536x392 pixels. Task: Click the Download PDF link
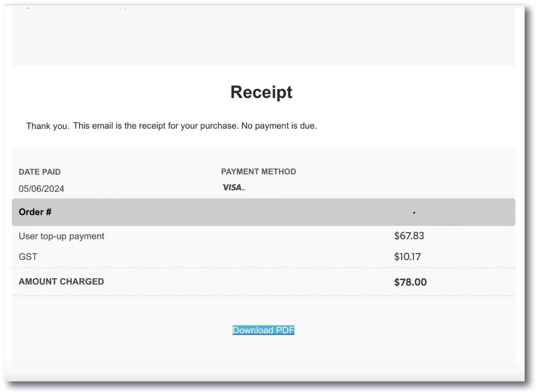pos(263,330)
